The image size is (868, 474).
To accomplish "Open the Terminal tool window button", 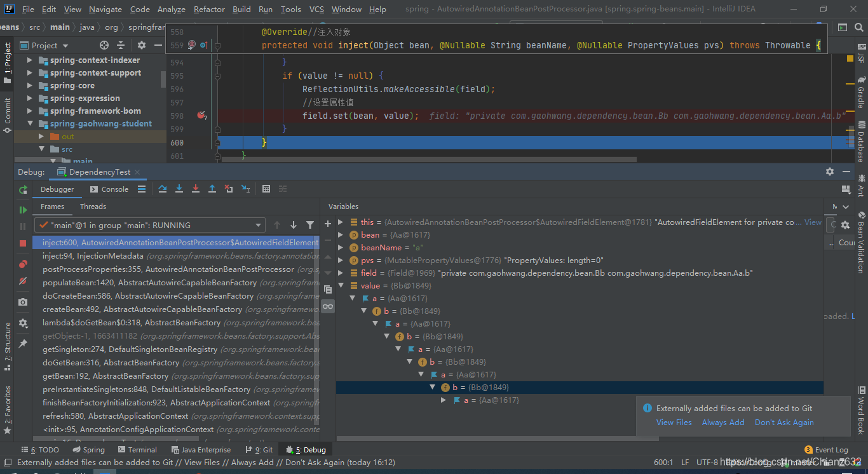I will [x=137, y=450].
